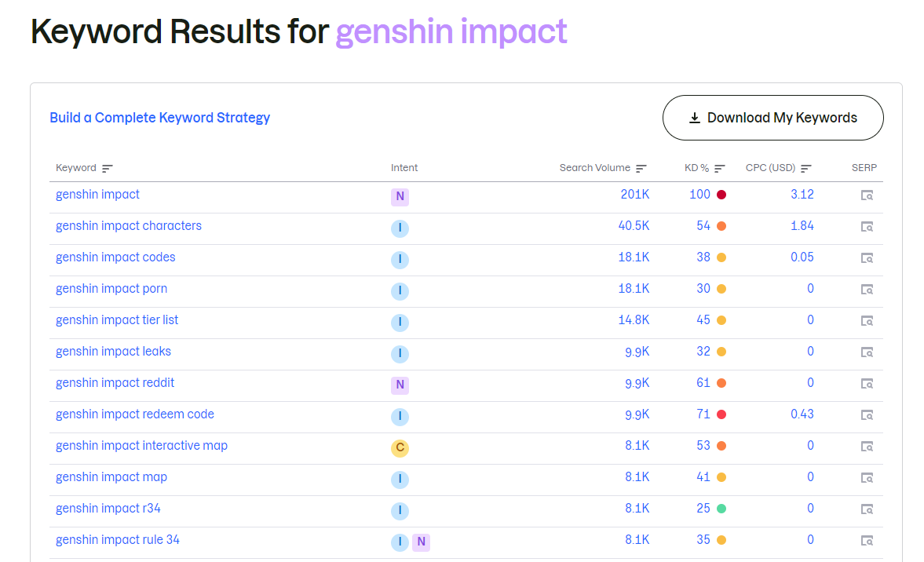This screenshot has width=924, height=562.
Task: Open SERP preview for genshin impact row
Action: [867, 195]
